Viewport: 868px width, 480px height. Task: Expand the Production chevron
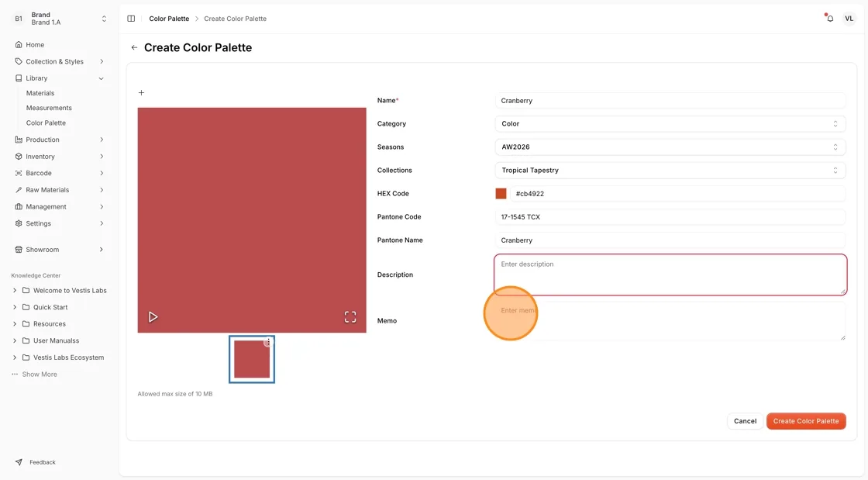coord(102,140)
